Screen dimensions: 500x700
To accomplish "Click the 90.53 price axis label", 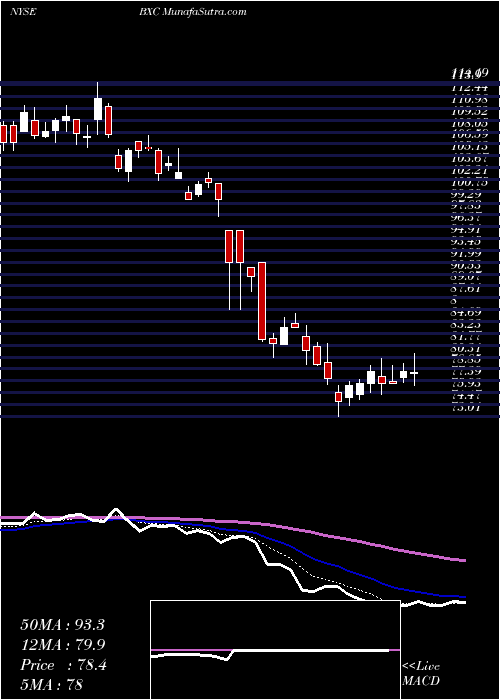I will pyautogui.click(x=468, y=268).
